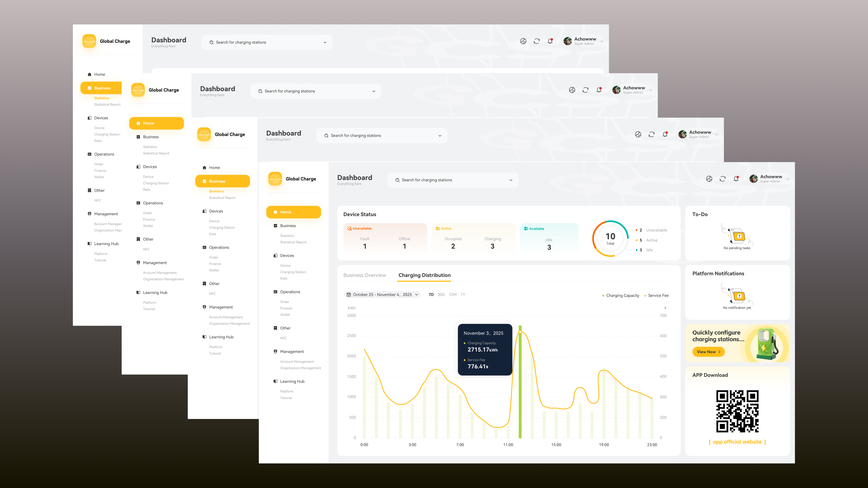Click the chart line point at peak

point(520,332)
